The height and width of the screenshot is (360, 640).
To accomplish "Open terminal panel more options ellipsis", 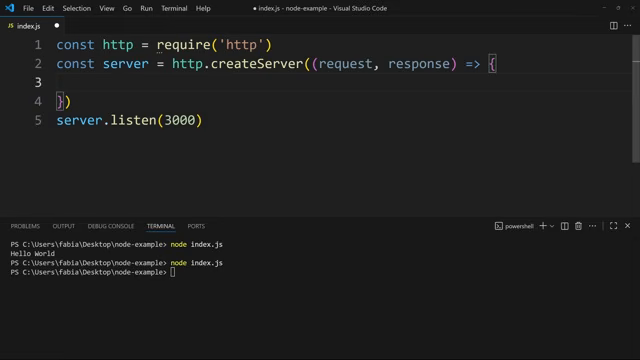I will pos(592,226).
